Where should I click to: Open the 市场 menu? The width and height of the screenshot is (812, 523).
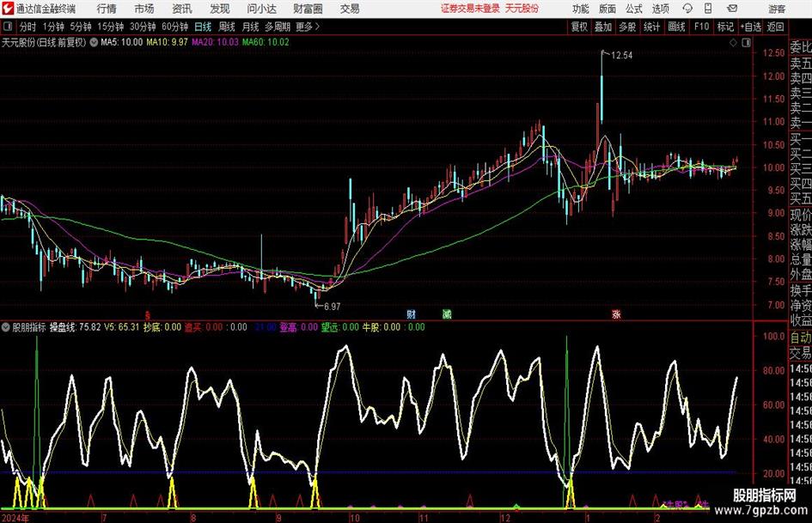coord(144,9)
